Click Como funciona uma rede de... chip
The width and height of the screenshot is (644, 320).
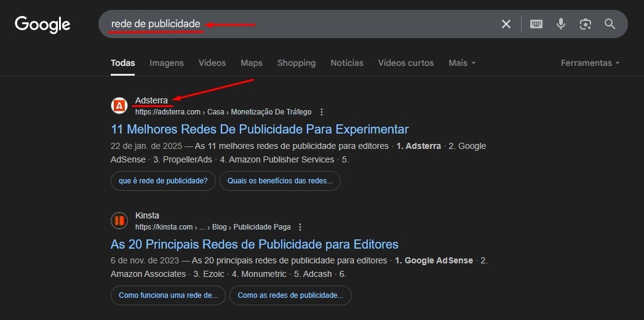[168, 295]
